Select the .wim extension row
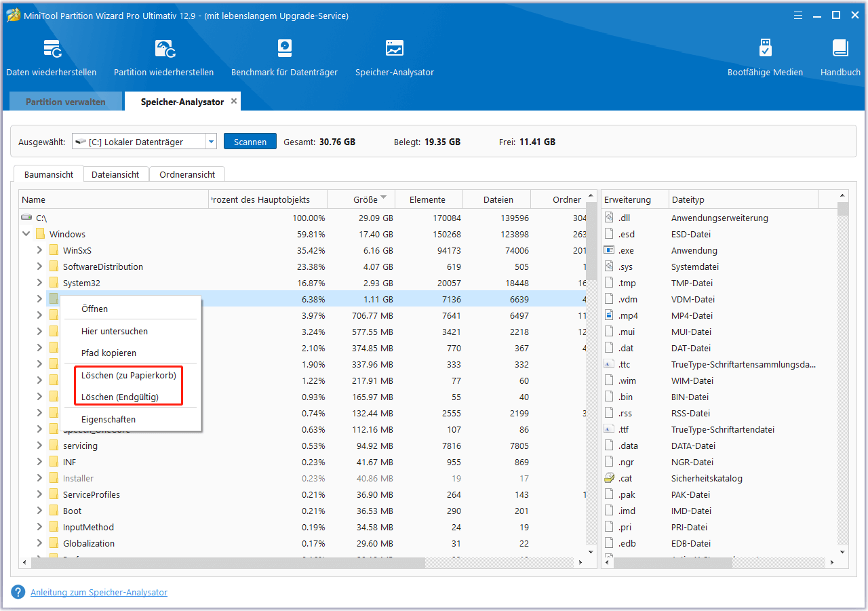 pos(719,380)
